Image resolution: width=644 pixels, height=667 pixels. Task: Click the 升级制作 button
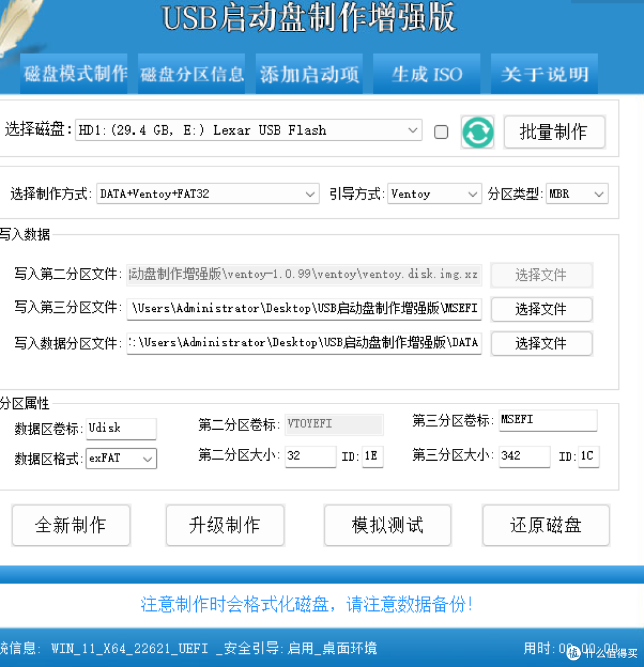click(225, 525)
